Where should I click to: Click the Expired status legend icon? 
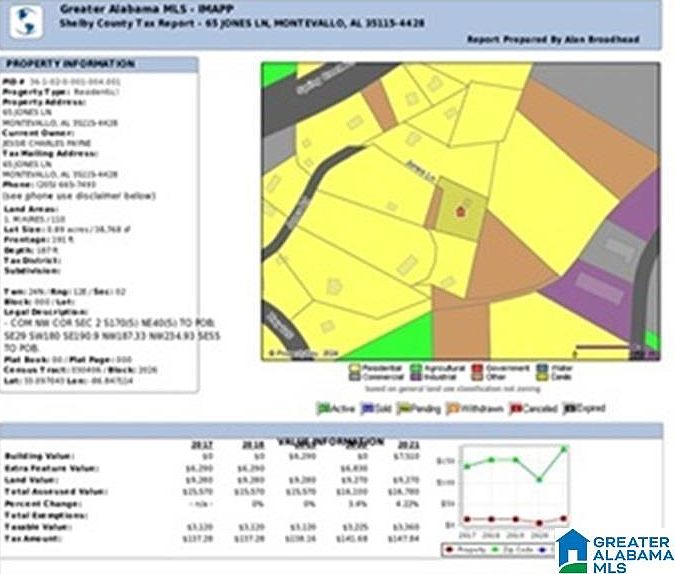570,408
